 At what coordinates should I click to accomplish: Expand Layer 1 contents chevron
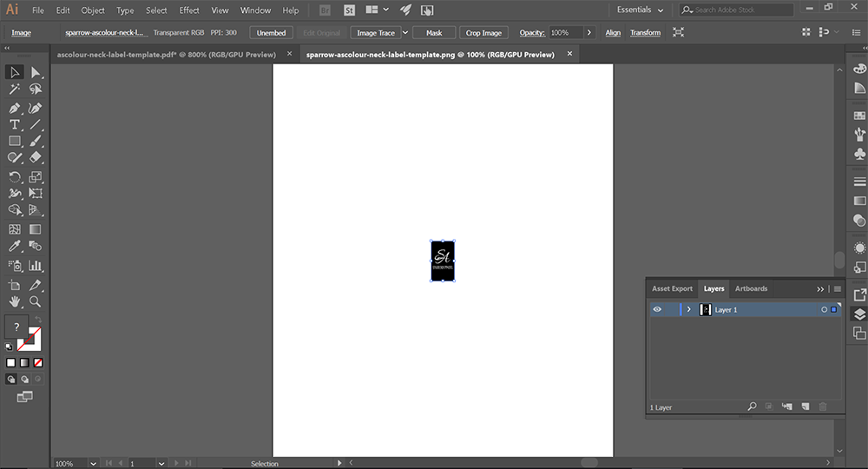click(x=688, y=309)
